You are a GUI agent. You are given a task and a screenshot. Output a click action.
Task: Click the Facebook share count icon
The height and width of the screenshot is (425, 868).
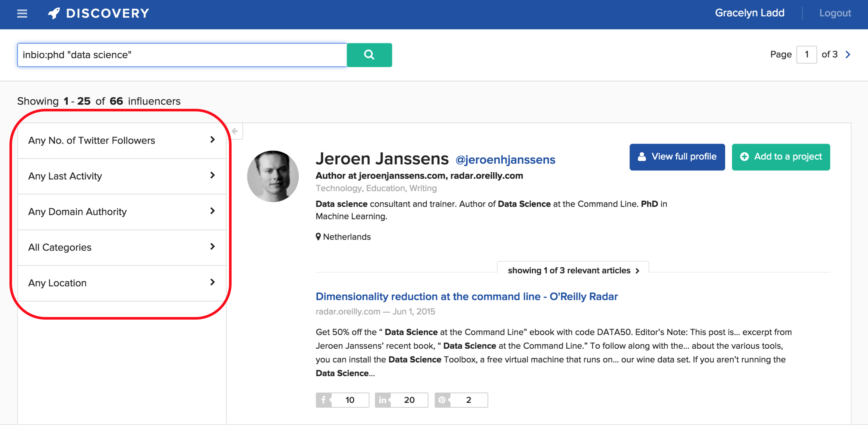324,400
